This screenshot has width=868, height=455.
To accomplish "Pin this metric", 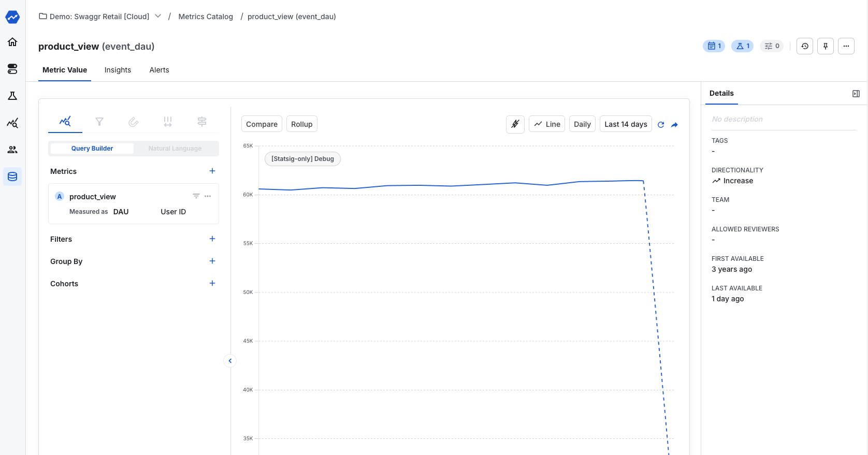I will coord(826,46).
